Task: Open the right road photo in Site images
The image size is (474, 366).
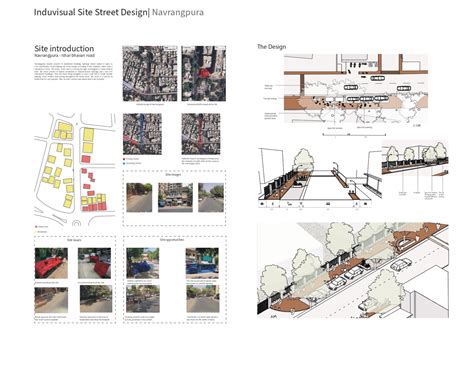Action: (x=211, y=197)
